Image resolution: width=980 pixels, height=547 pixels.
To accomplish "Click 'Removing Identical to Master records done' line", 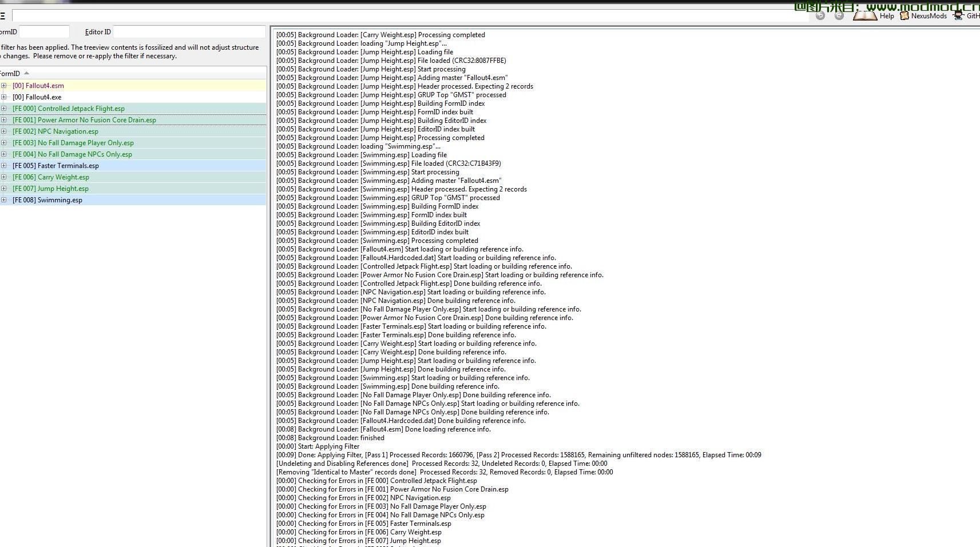I will [x=445, y=472].
